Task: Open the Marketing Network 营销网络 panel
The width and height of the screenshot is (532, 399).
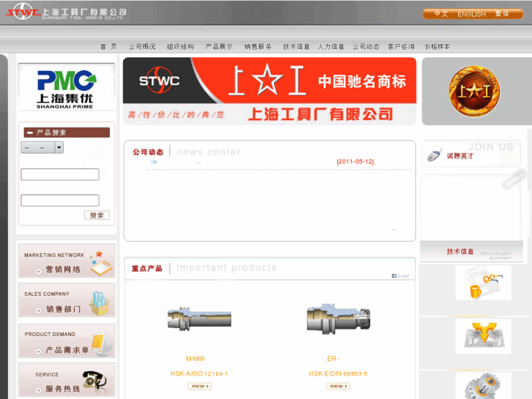Action: (x=67, y=261)
